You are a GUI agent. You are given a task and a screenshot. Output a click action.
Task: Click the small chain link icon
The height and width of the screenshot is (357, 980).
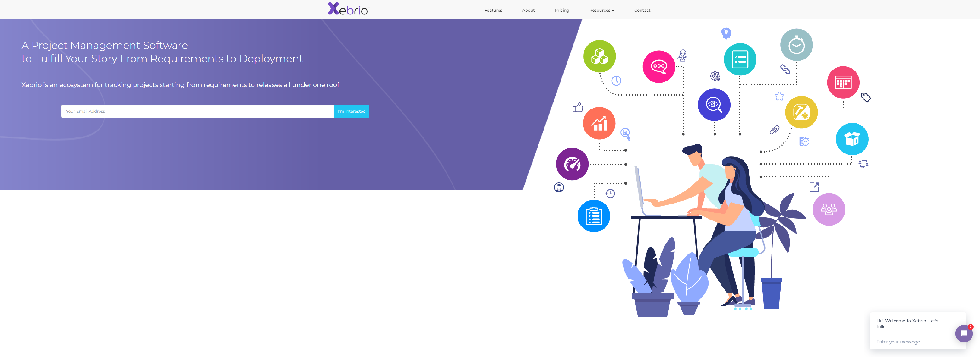pyautogui.click(x=785, y=69)
